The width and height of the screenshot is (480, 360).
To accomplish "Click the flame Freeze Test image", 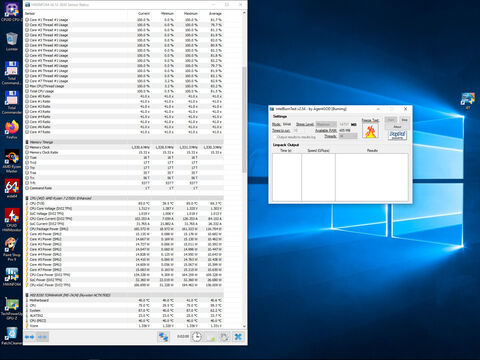I will 370,131.
